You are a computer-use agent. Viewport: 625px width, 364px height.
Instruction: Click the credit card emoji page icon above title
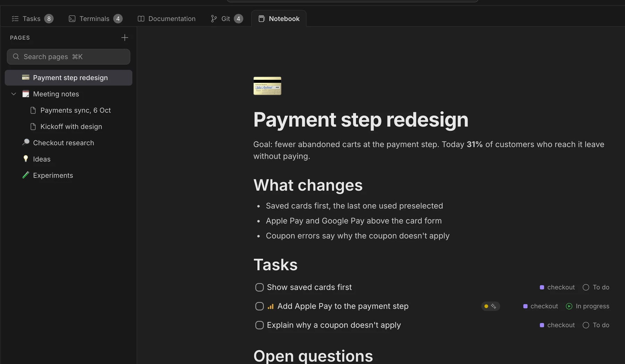(x=267, y=86)
